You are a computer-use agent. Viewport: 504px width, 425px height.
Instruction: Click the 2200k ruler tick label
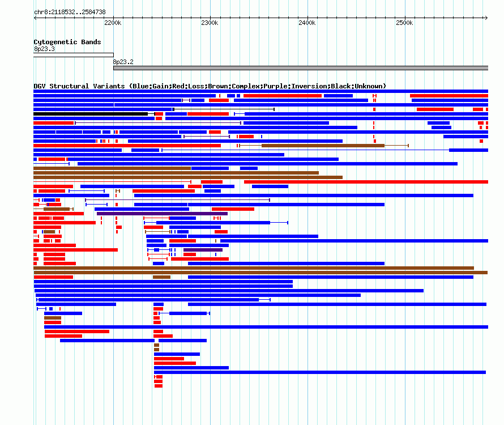(x=113, y=23)
